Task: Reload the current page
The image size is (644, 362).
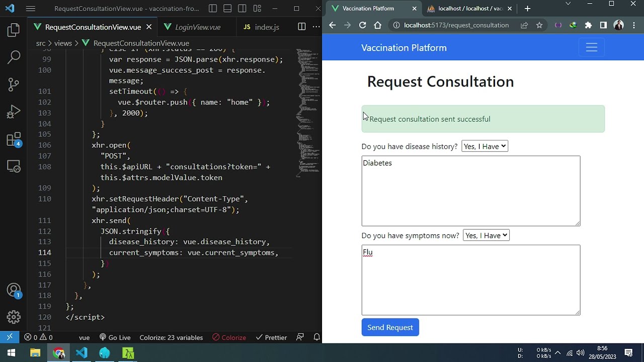Action: pyautogui.click(x=362, y=25)
